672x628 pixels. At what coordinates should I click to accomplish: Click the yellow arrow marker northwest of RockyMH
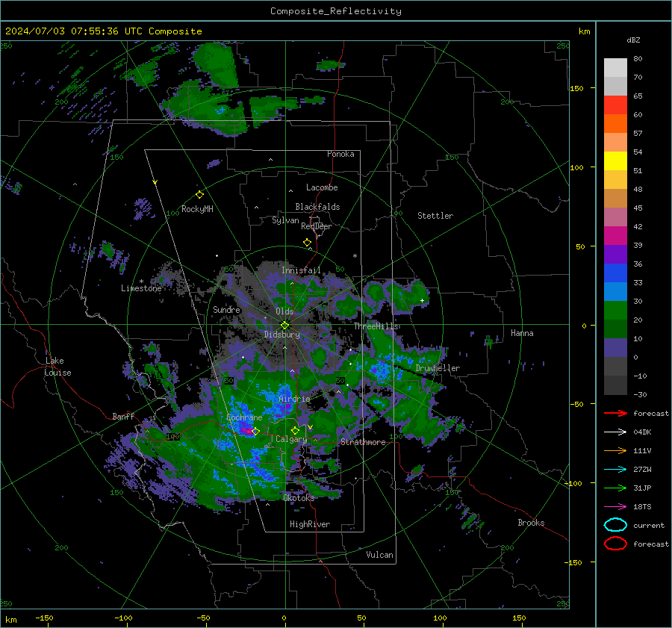155,183
